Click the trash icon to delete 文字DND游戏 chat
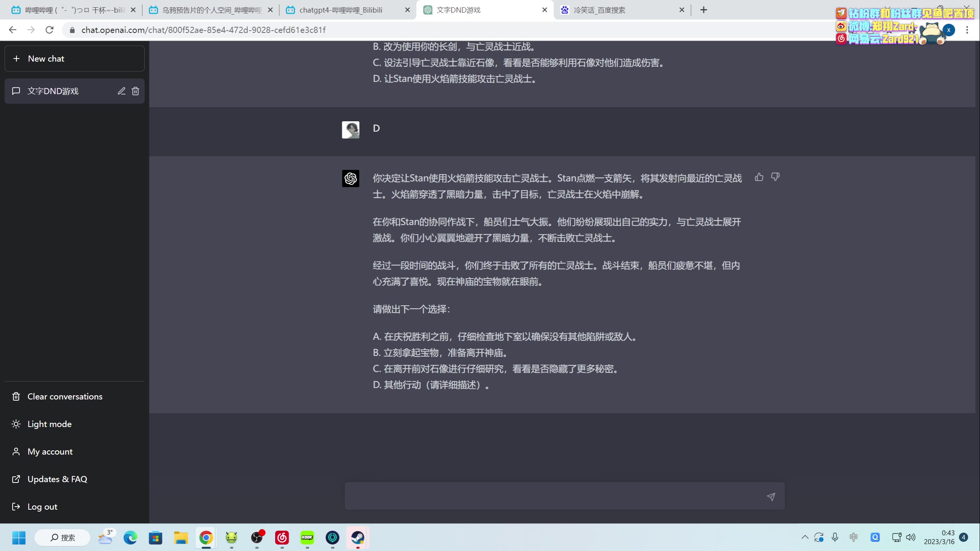980x551 pixels. 136,91
